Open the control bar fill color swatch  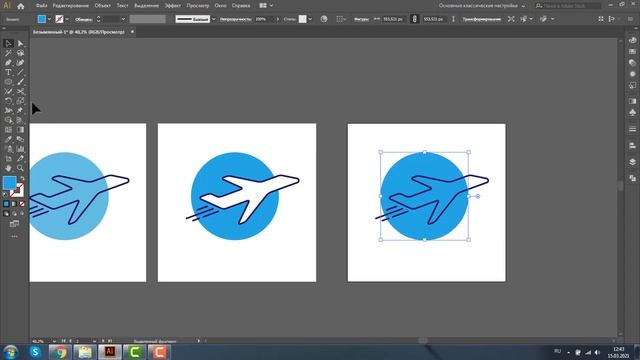pyautogui.click(x=42, y=19)
